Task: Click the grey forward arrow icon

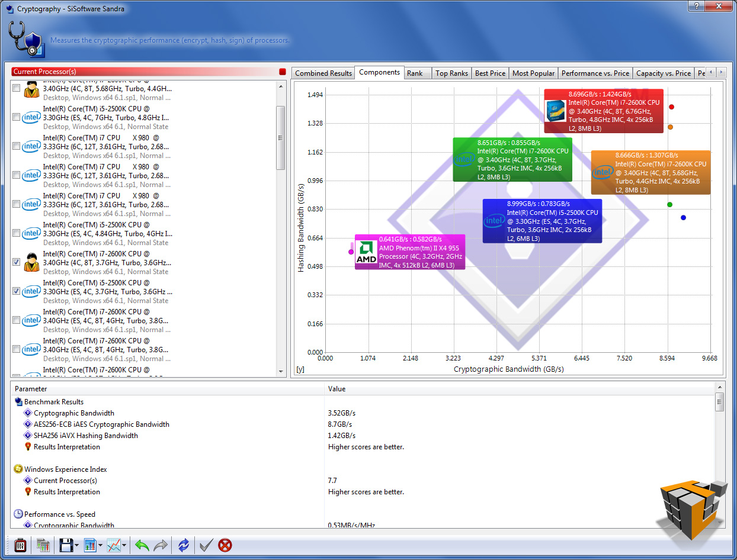Action: (x=161, y=545)
